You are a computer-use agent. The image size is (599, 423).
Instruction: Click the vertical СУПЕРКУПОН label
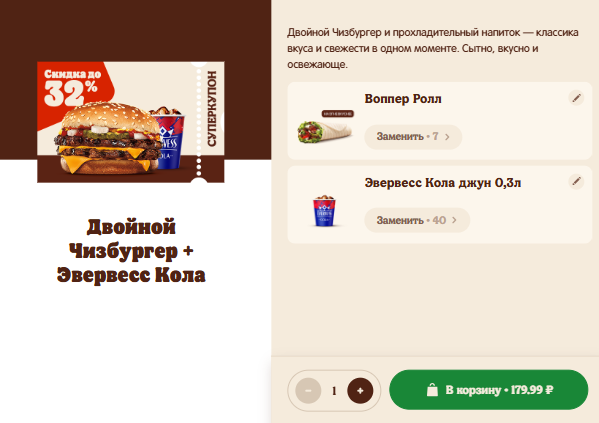[212, 108]
